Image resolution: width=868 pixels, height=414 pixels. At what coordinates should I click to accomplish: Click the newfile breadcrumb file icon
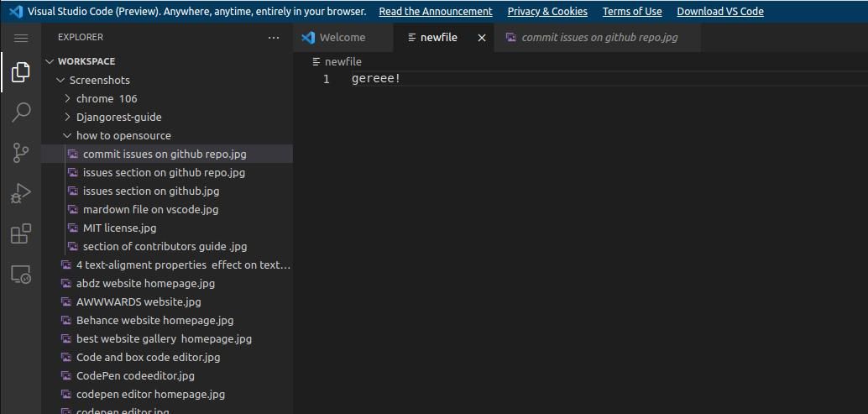(316, 61)
